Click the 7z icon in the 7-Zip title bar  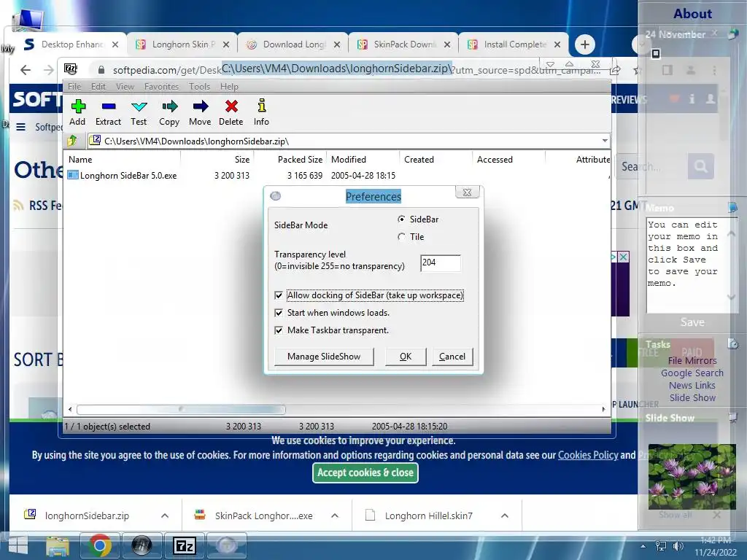[x=71, y=68]
